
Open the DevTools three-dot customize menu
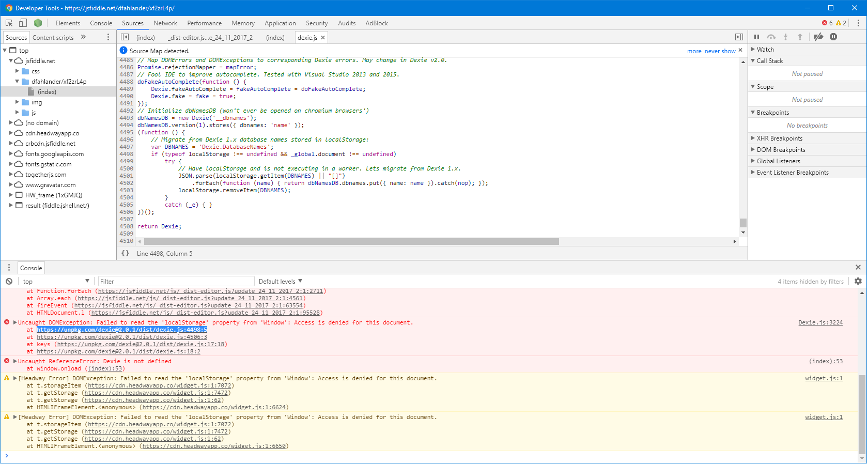[858, 23]
